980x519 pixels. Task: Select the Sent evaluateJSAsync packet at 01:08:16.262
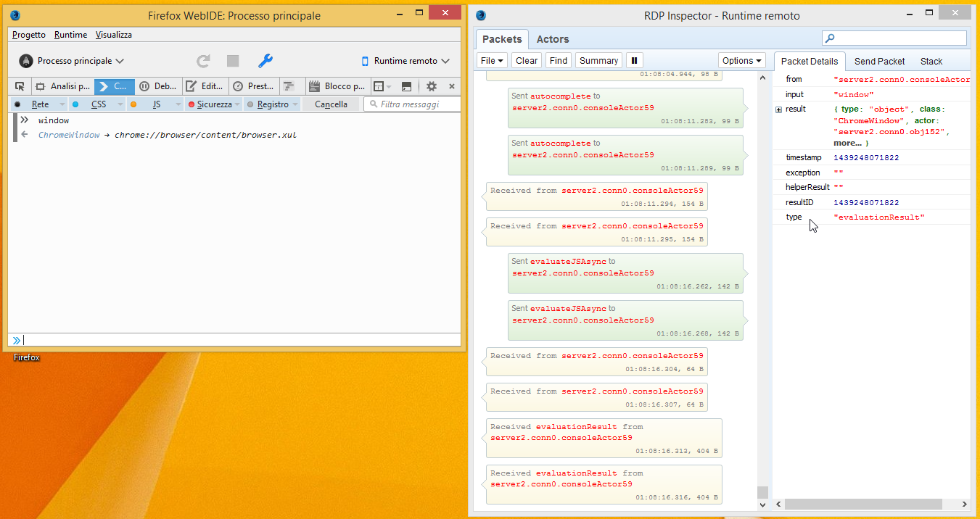coord(625,273)
